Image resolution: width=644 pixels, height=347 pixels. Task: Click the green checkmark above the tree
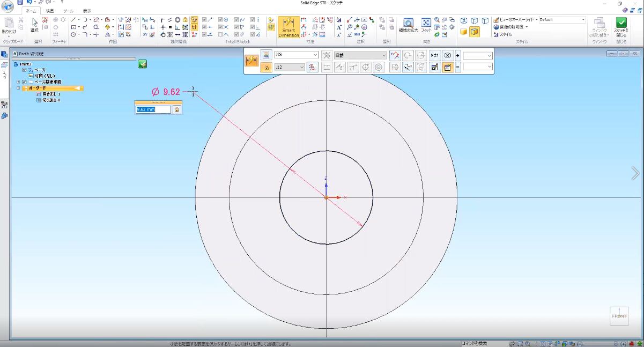coord(142,64)
